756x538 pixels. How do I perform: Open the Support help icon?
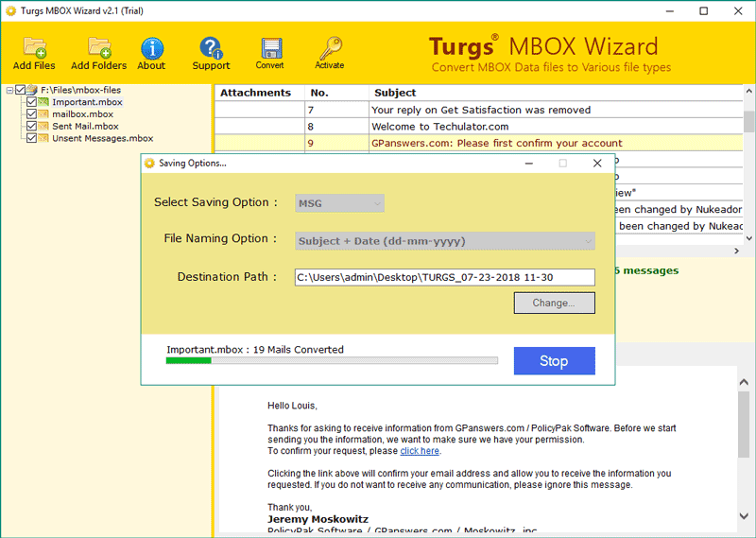211,48
